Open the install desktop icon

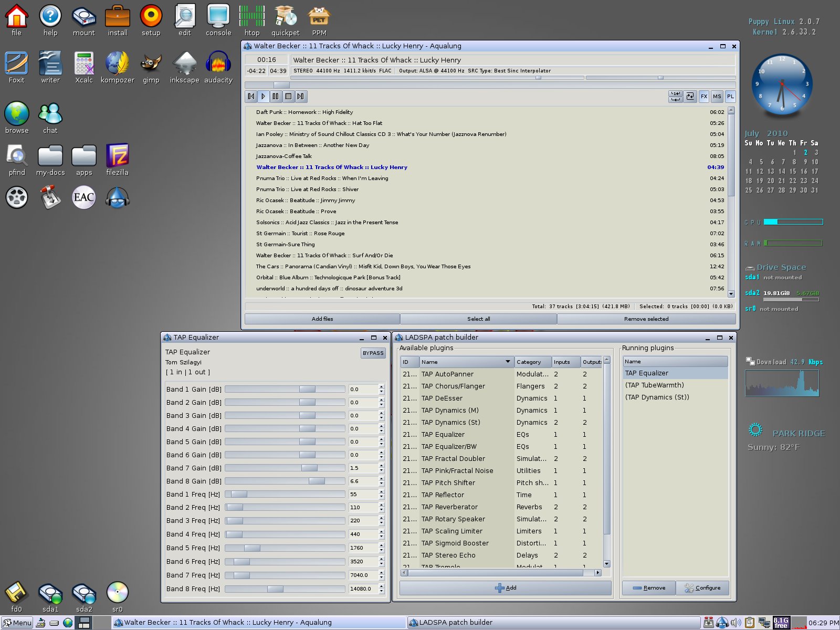pyautogui.click(x=118, y=20)
